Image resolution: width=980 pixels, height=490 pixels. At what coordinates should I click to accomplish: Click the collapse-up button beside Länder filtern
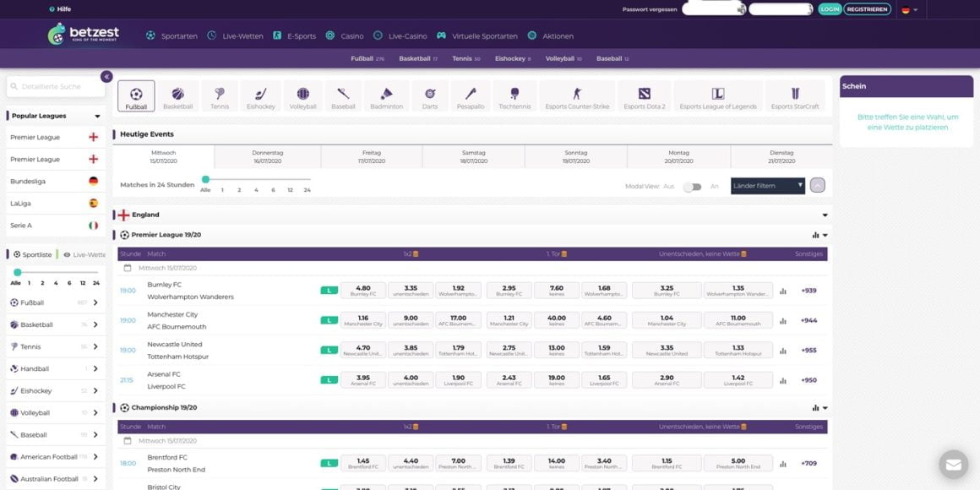818,186
